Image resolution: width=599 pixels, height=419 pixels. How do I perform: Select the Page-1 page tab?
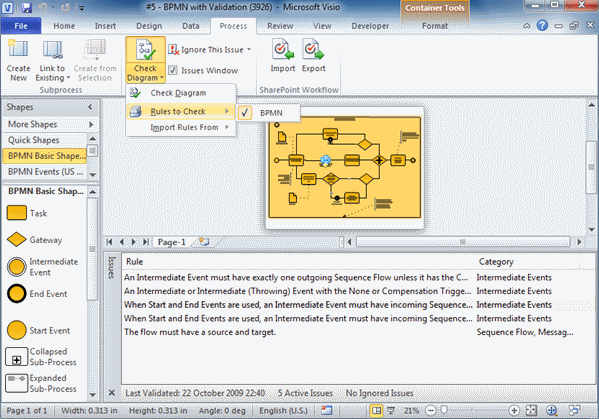(172, 242)
